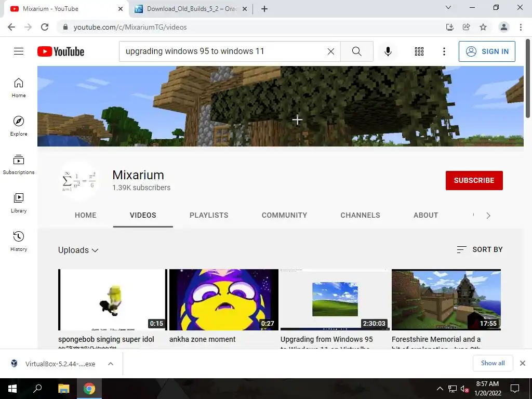
Task: Open the Chrome profile avatar
Action: (x=504, y=27)
